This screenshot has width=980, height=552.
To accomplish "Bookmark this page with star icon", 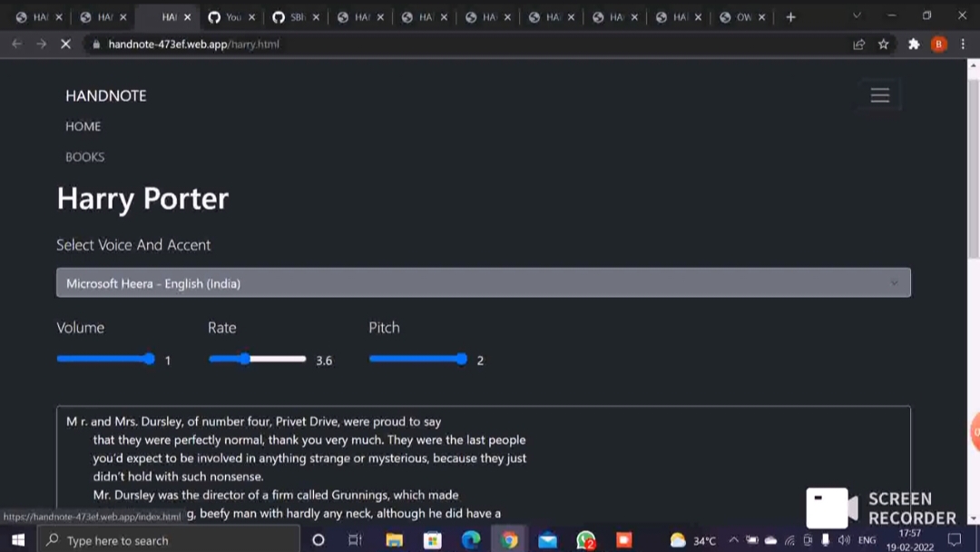I will click(883, 44).
